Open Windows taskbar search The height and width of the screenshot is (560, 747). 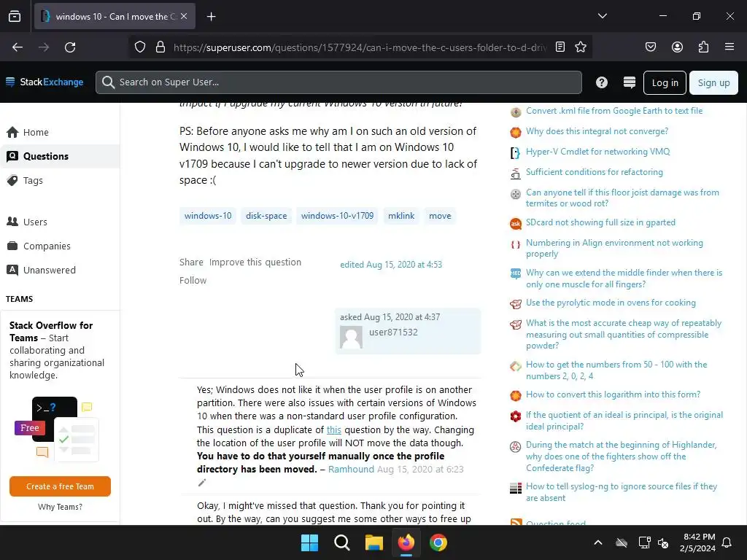[x=341, y=542]
